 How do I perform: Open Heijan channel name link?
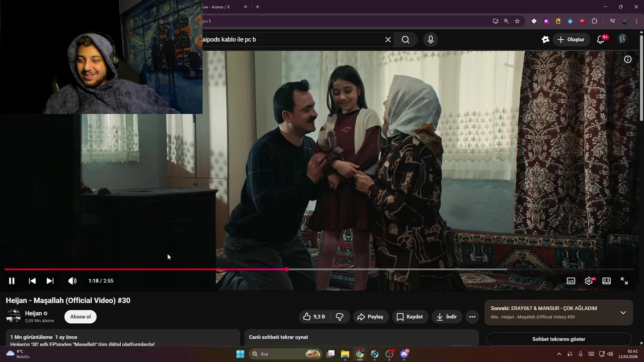[33, 313]
